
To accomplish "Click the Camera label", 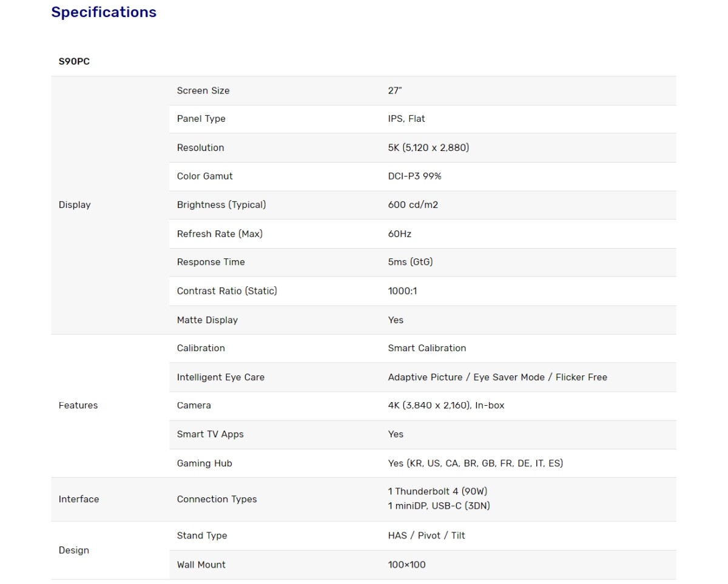I will pos(194,406).
